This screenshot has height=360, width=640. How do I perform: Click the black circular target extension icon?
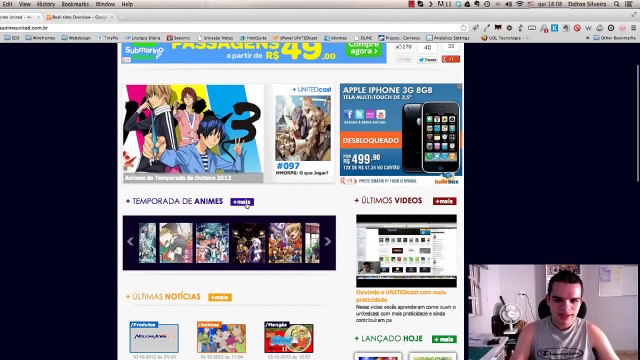611,28
